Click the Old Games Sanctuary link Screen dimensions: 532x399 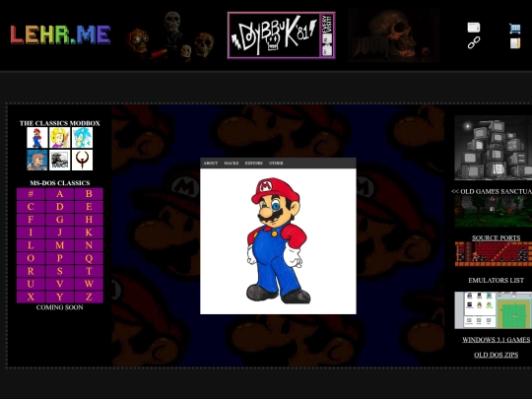(492, 191)
